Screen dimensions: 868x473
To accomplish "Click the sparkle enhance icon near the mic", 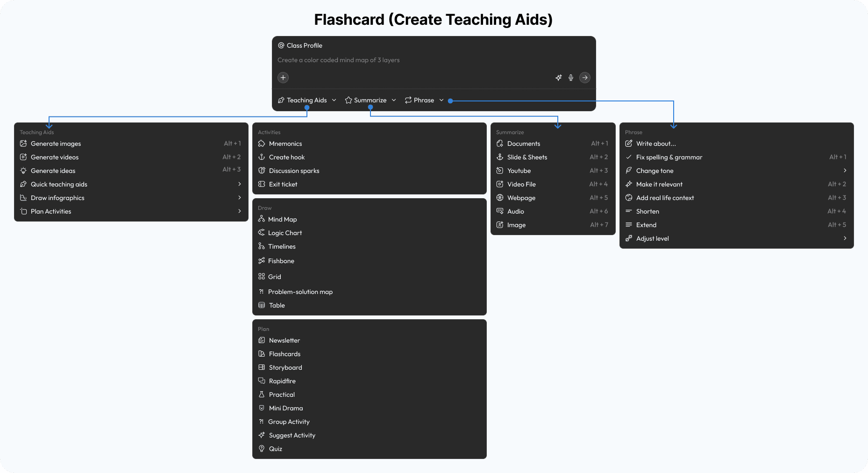I will pos(558,78).
